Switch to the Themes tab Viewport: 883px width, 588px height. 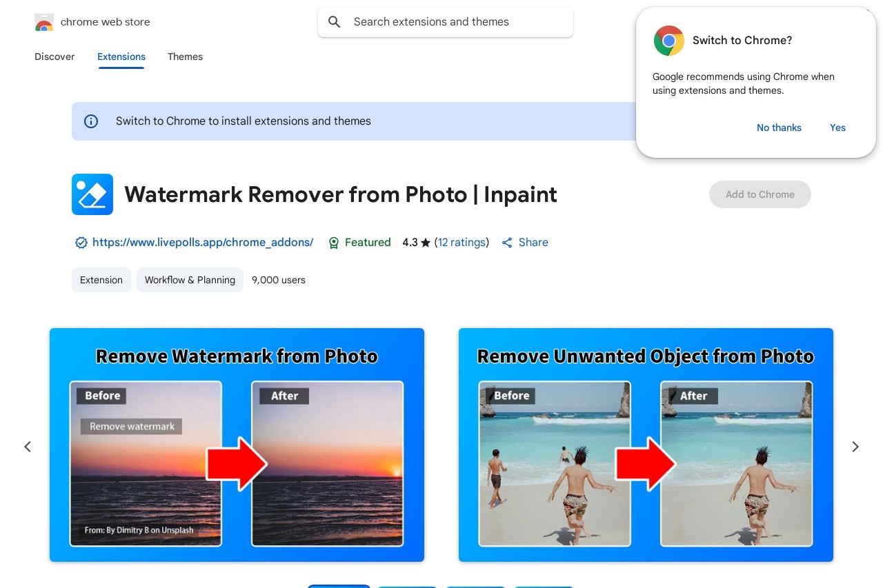185,57
